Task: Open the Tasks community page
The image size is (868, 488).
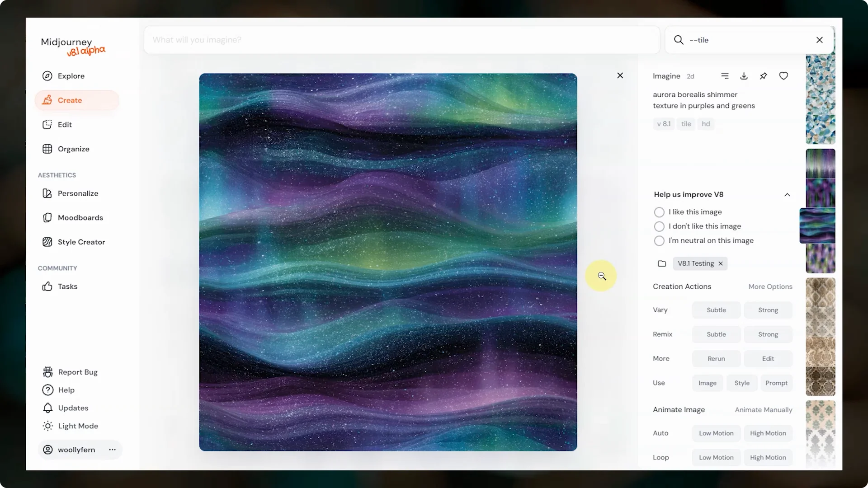Action: click(x=66, y=286)
